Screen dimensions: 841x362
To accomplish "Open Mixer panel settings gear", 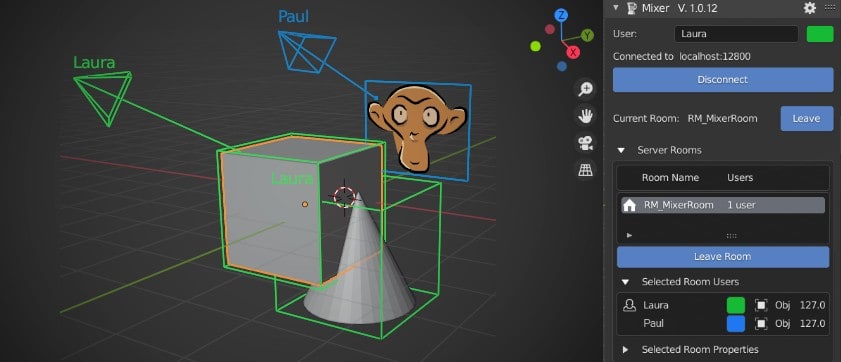I will coord(809,8).
